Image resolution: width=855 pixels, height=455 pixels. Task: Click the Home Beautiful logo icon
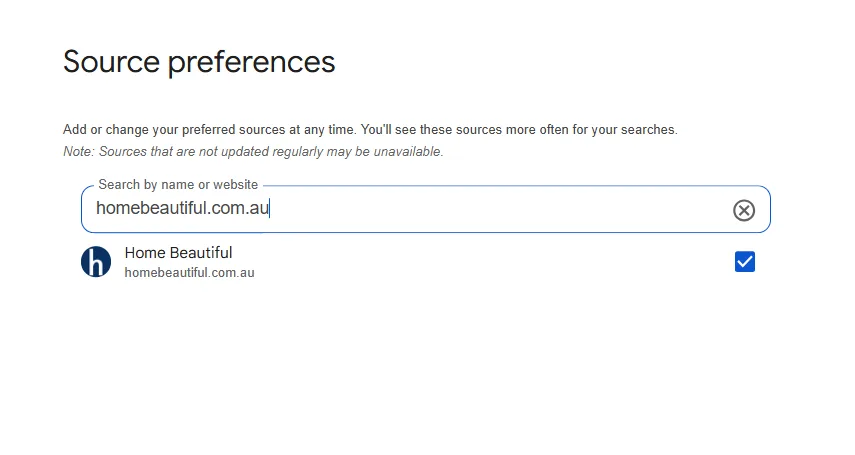(96, 262)
